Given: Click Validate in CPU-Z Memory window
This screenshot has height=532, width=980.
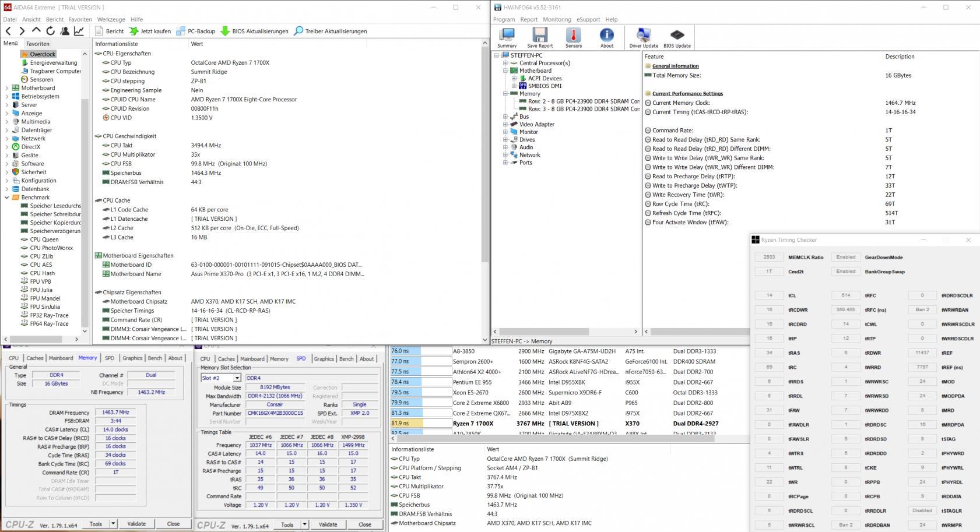Looking at the screenshot, I should pyautogui.click(x=136, y=524).
